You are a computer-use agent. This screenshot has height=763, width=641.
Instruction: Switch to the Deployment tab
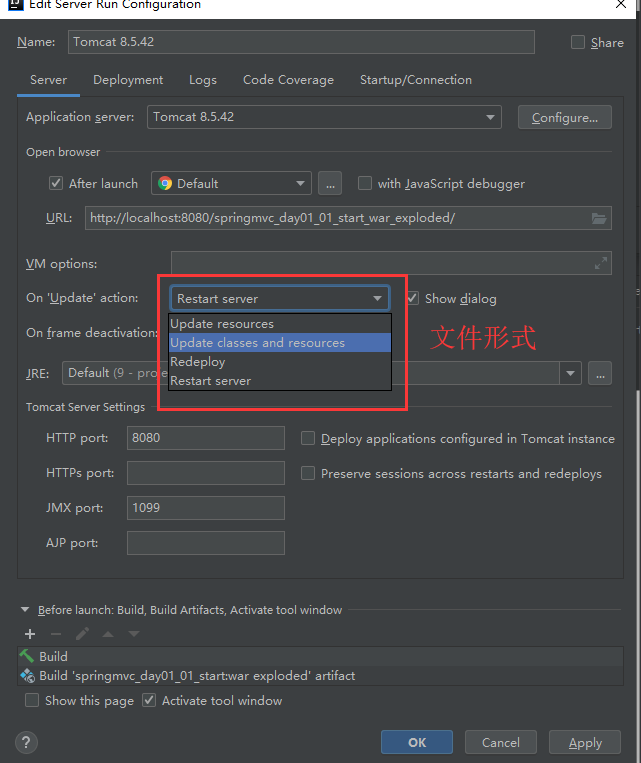[128, 80]
